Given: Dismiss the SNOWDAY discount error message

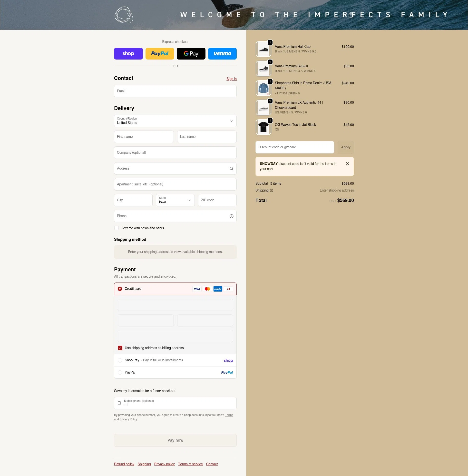Looking at the screenshot, I should pyautogui.click(x=347, y=163).
